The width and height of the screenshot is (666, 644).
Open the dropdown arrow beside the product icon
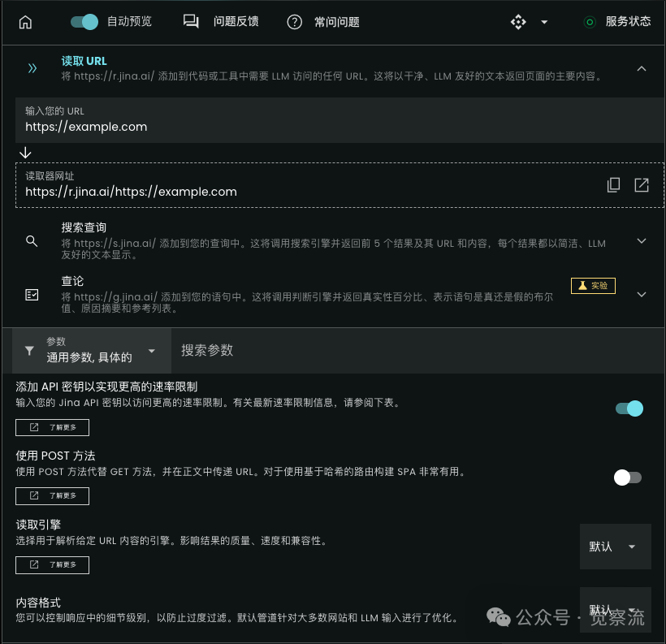pos(544,22)
